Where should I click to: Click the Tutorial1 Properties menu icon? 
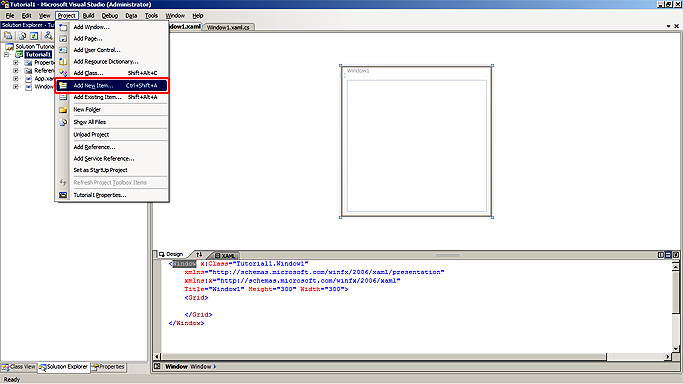tap(63, 195)
